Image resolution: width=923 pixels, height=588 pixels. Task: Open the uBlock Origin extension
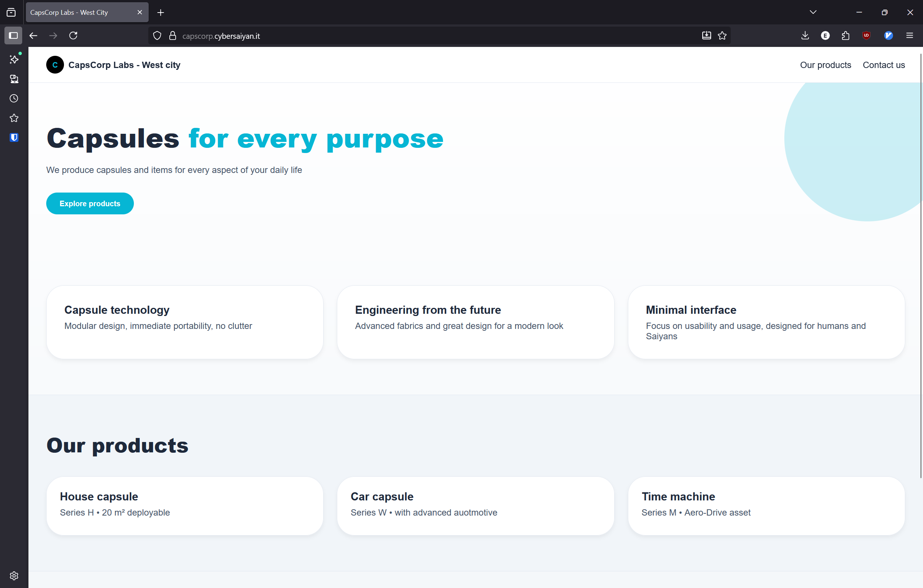(x=866, y=35)
